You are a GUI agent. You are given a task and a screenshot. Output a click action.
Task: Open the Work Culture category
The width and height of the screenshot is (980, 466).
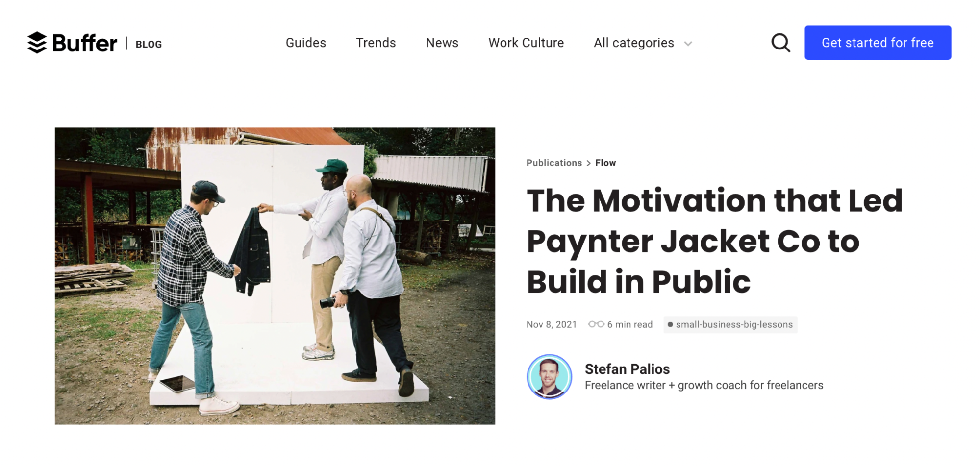(x=526, y=43)
